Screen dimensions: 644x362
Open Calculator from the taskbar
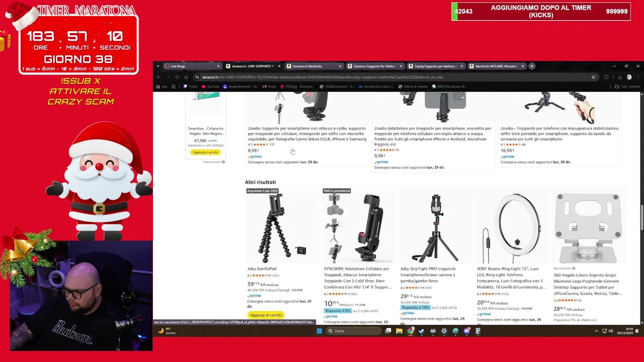[x=478, y=331]
